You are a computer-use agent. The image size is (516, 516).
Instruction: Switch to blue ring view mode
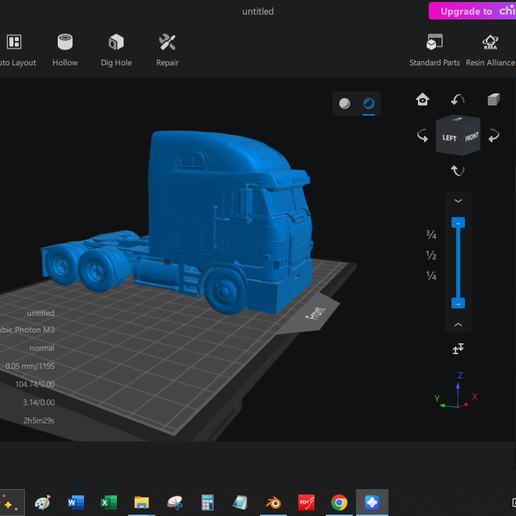(x=369, y=103)
